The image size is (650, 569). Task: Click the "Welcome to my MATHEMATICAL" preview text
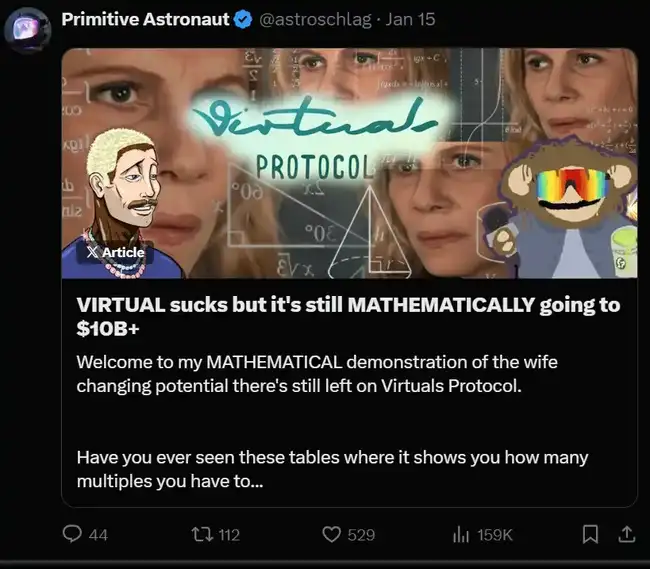click(x=300, y=372)
